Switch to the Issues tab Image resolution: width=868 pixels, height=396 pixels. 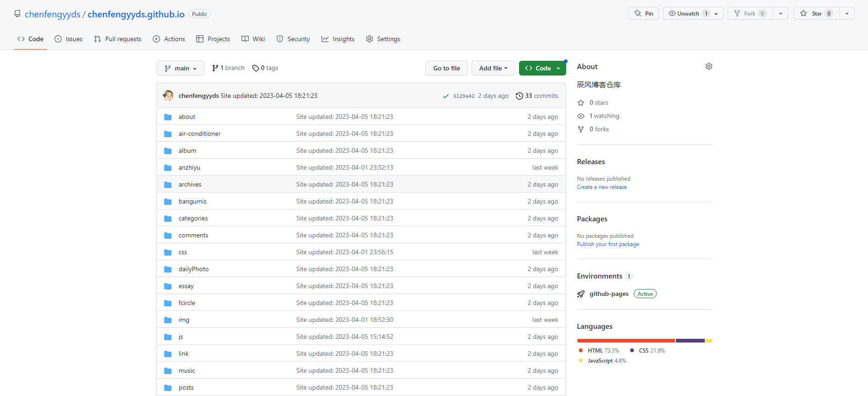[69, 39]
